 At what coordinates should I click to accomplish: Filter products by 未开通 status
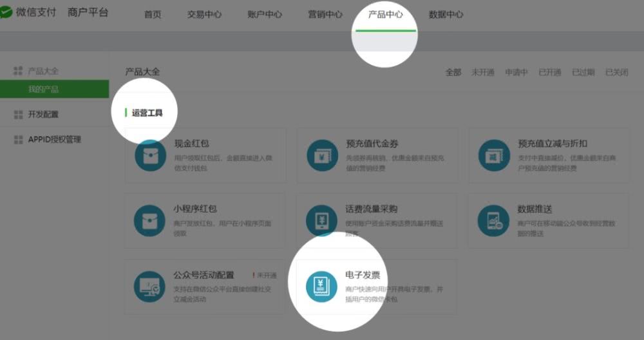point(482,72)
